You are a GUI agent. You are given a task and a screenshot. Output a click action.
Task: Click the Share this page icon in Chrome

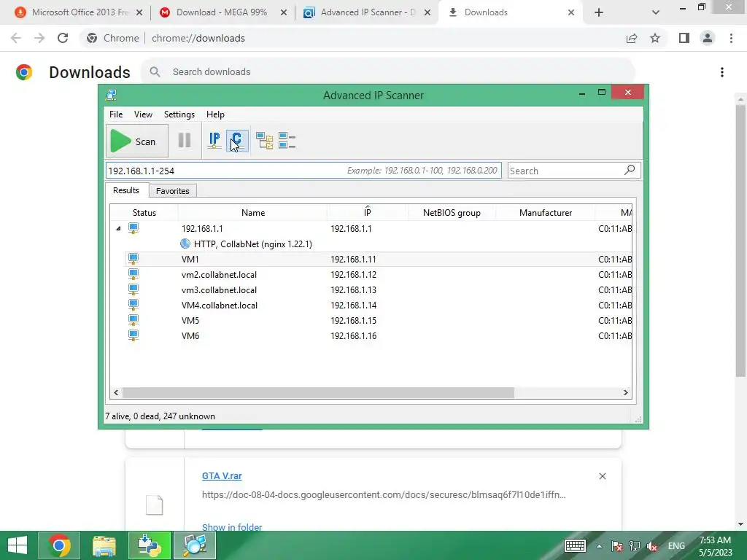tap(632, 38)
